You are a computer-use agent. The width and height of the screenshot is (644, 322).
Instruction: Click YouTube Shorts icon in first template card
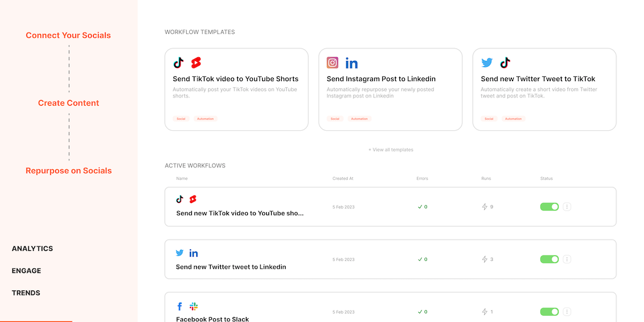[196, 63]
